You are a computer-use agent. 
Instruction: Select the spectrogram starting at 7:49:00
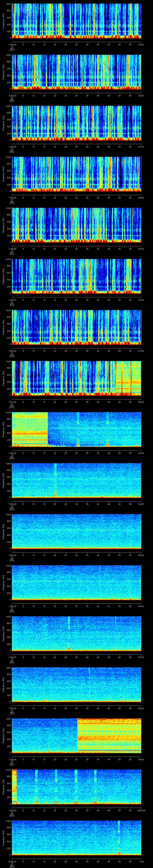coord(77,276)
